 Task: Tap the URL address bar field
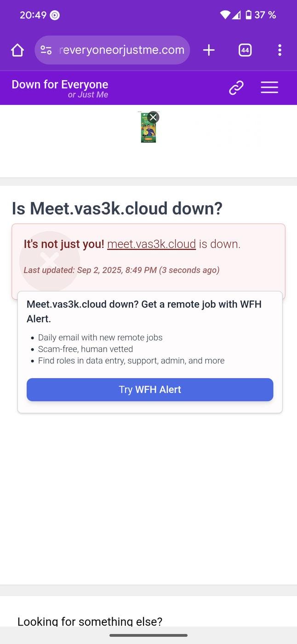pyautogui.click(x=122, y=50)
